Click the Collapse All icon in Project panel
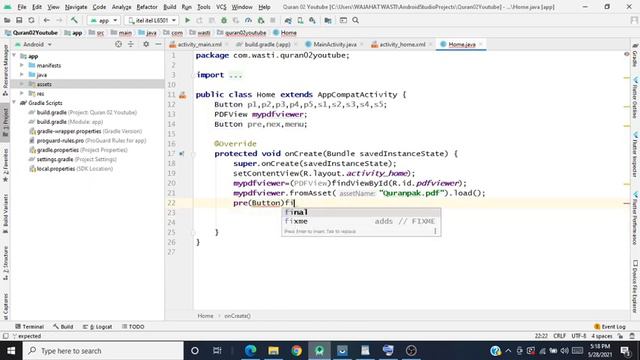Image resolution: width=640 pixels, height=360 pixels. pos(131,44)
